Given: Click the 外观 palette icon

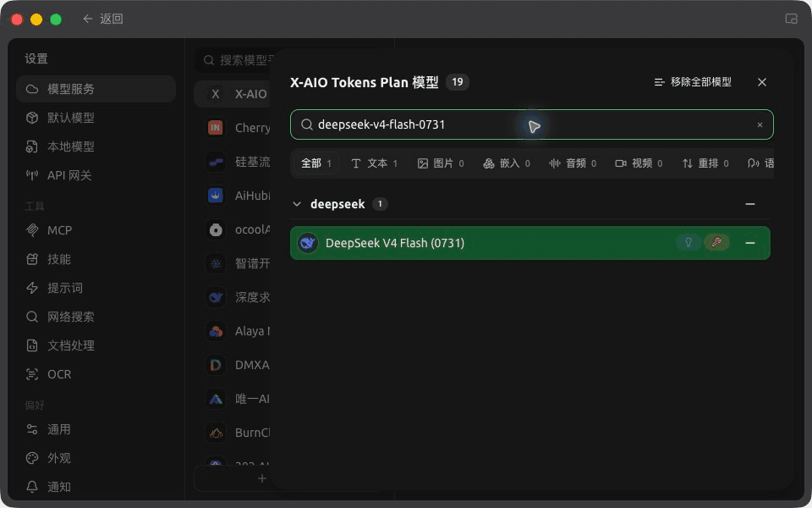Looking at the screenshot, I should click(x=32, y=458).
